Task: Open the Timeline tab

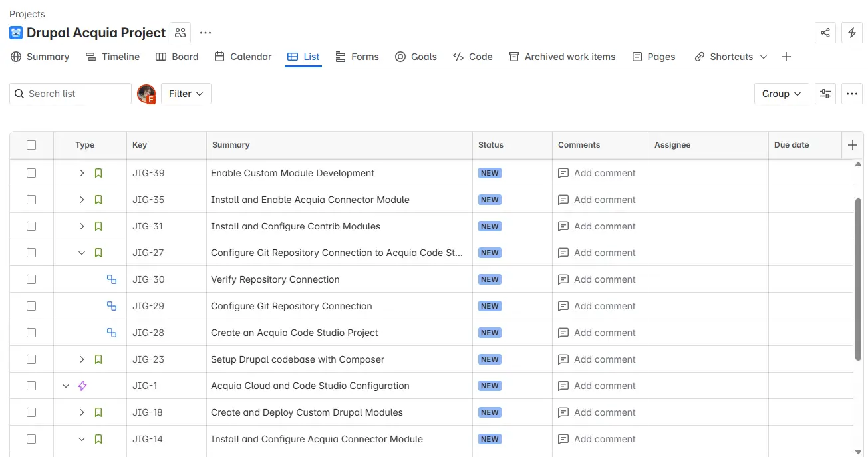Action: pyautogui.click(x=113, y=57)
